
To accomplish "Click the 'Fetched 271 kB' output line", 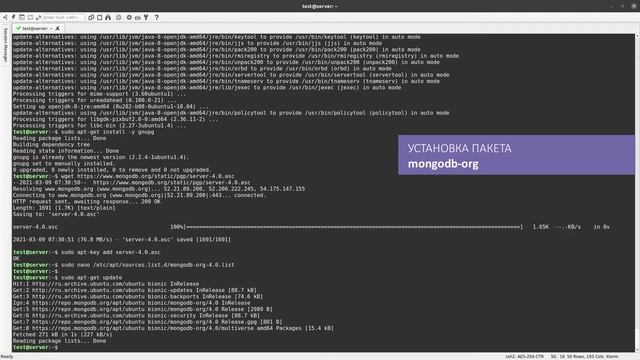I will pos(62,334).
